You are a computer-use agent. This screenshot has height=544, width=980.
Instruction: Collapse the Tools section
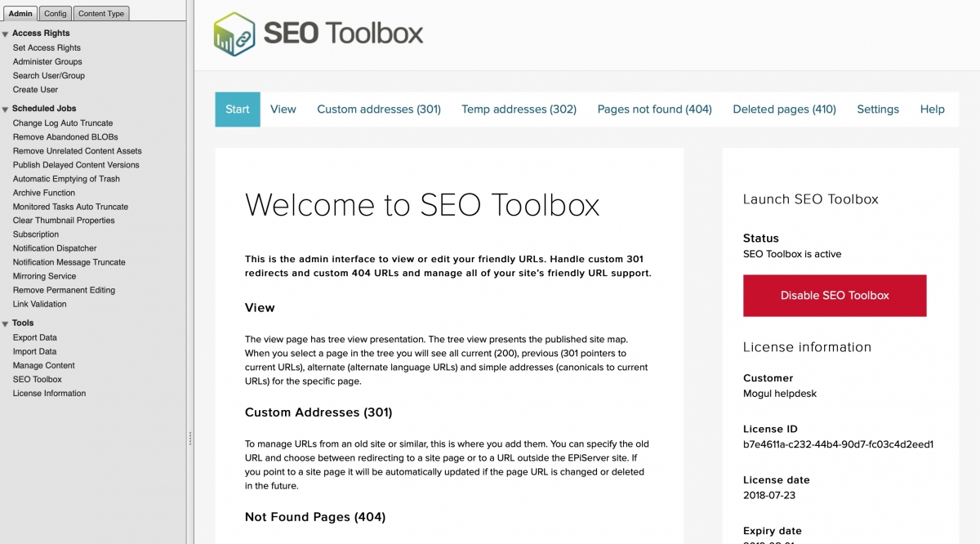click(x=6, y=323)
